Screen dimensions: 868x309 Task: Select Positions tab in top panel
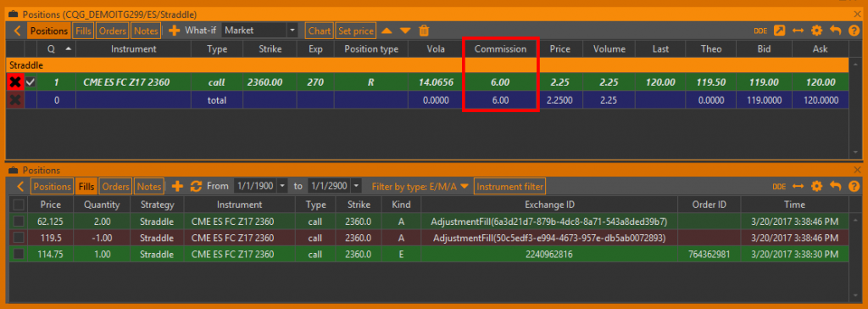49,31
